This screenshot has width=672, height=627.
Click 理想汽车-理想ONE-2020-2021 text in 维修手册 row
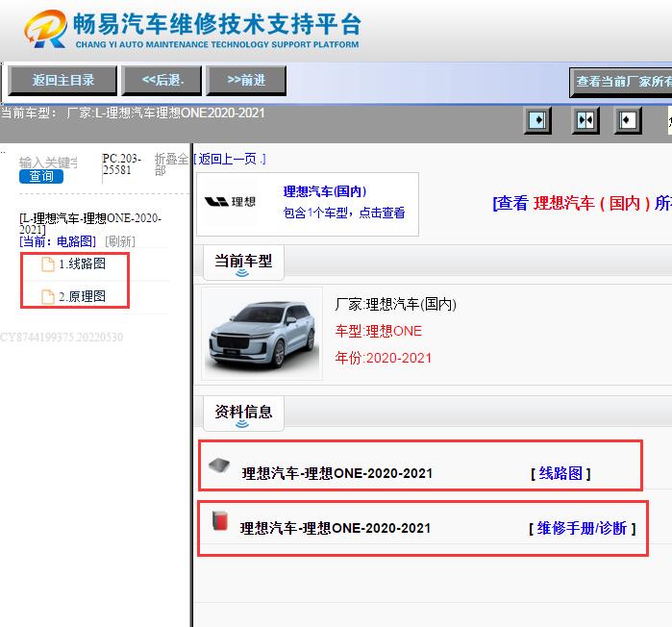[x=336, y=528]
